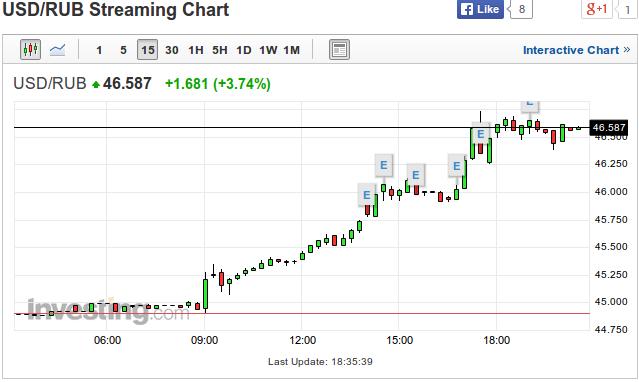This screenshot has height=382, width=639.
Task: Click the Facebook like count 8
Action: 522,9
